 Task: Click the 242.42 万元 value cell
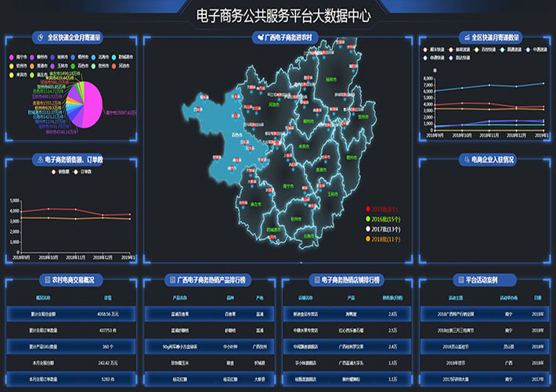(x=108, y=363)
